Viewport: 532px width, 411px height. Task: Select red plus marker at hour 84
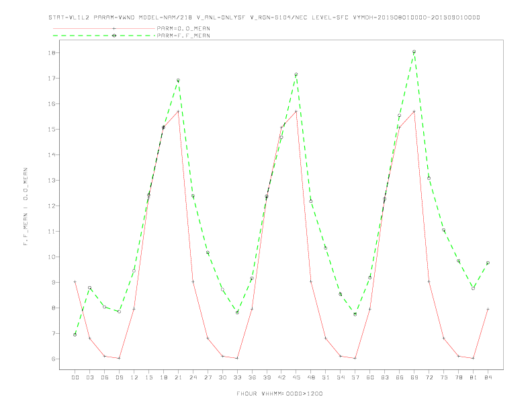click(x=488, y=310)
